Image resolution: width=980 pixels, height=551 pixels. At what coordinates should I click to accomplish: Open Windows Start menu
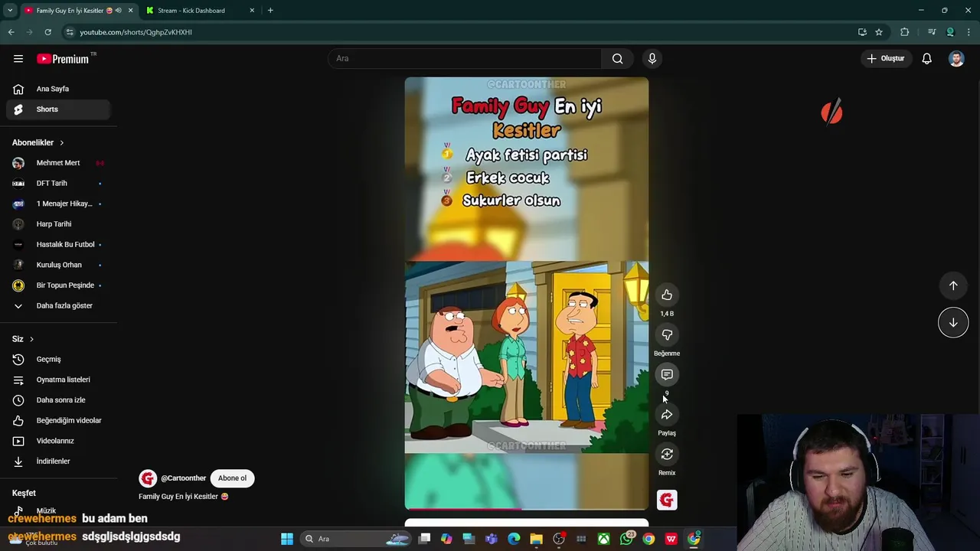click(x=287, y=539)
